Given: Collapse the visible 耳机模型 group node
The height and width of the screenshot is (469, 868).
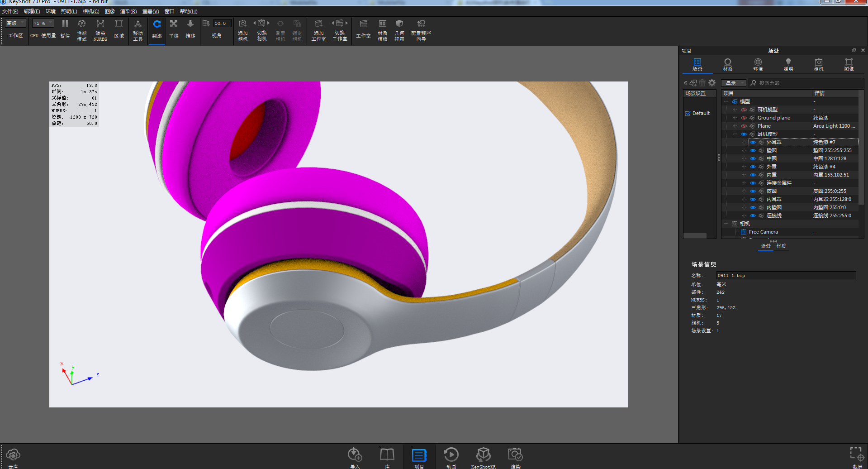Looking at the screenshot, I should coord(735,134).
